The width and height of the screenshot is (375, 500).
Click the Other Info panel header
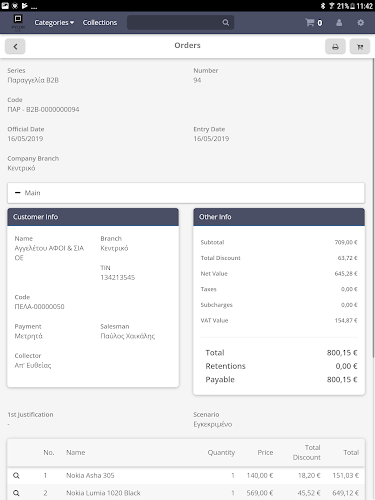[x=279, y=217]
